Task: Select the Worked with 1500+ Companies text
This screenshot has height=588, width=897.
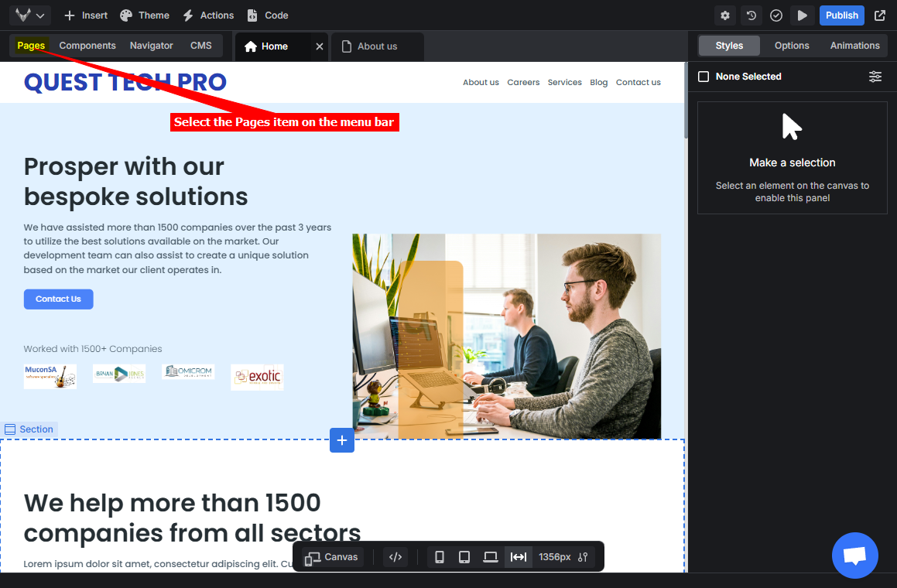Action: (x=93, y=349)
